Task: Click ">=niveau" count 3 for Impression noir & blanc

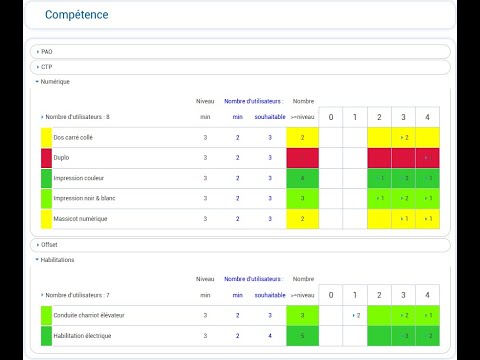Action: click(x=302, y=198)
